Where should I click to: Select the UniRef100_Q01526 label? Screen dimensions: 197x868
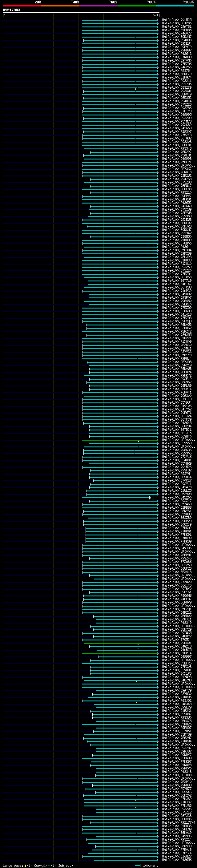(177, 467)
